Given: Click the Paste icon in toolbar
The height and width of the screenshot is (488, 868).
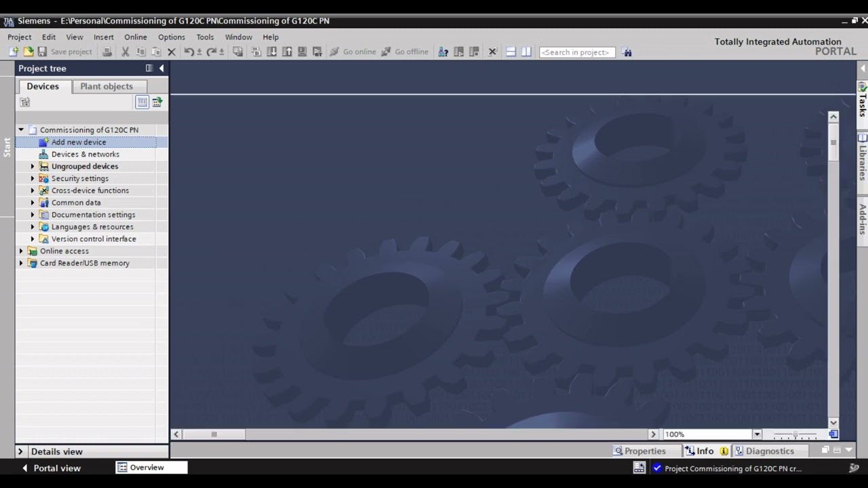Looking at the screenshot, I should pos(156,52).
